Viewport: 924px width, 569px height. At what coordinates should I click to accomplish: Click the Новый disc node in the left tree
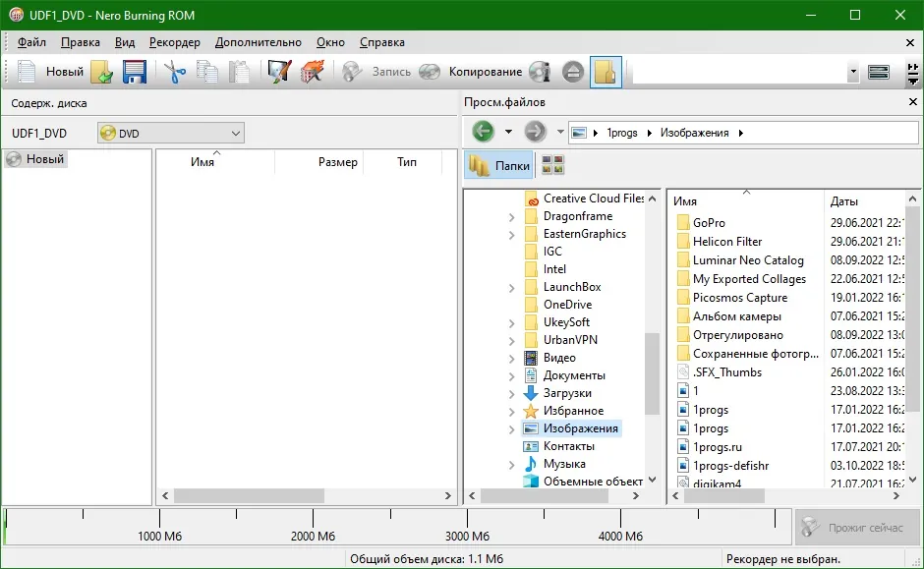click(x=36, y=159)
